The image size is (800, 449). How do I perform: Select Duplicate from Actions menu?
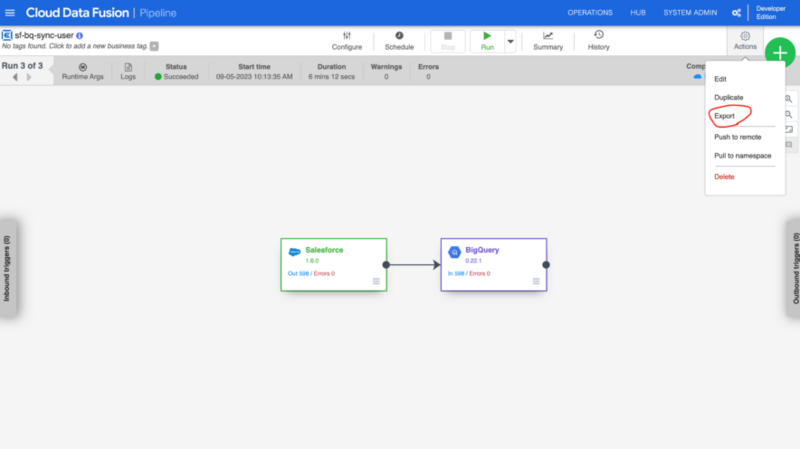pos(729,97)
